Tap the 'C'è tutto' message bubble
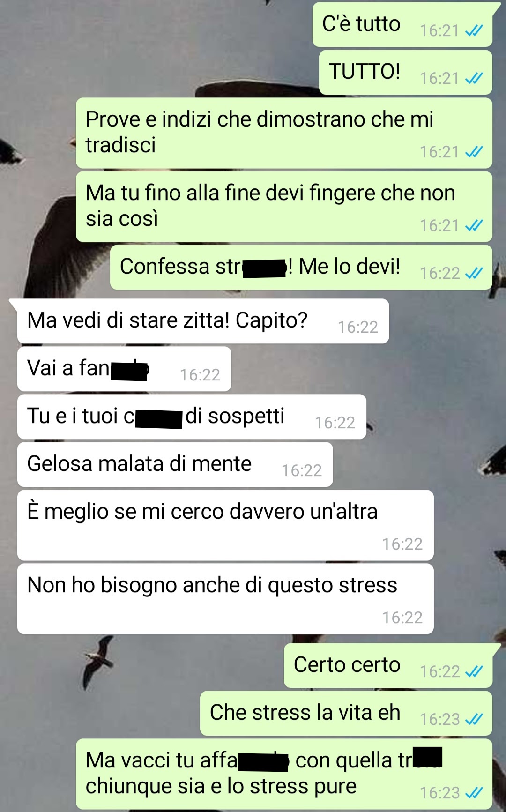The height and width of the screenshot is (812, 506). (402, 24)
